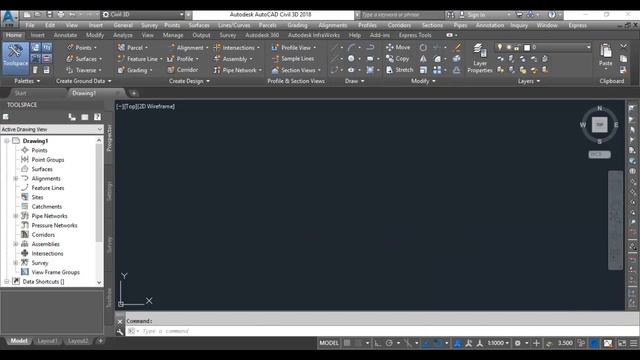Image resolution: width=640 pixels, height=360 pixels.
Task: Click the Save icon in quick access toolbar
Action: (x=49, y=15)
